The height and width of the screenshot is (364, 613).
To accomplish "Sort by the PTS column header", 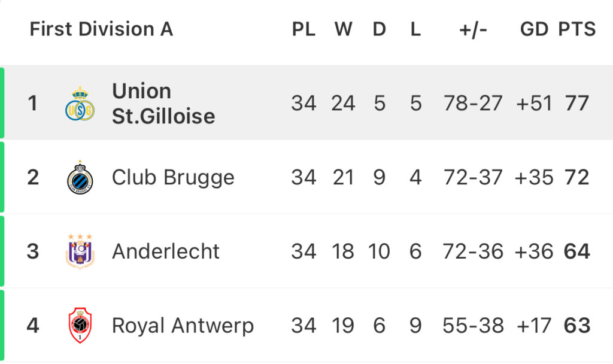I will point(576,29).
